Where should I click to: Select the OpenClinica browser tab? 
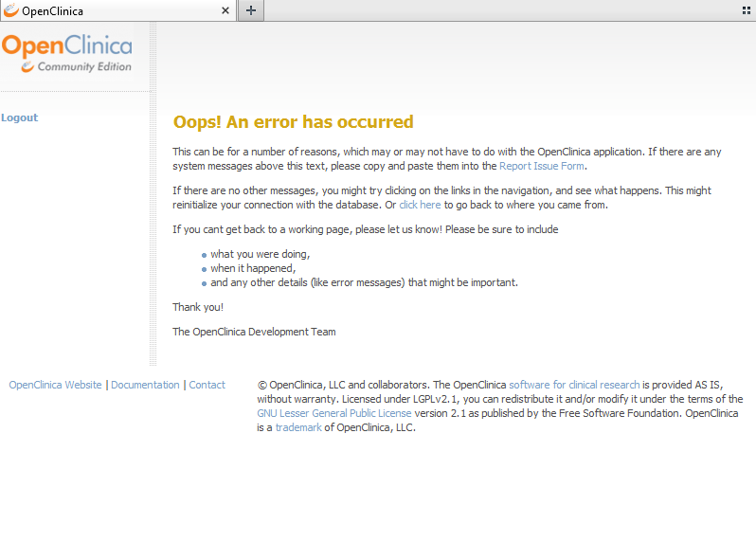pyautogui.click(x=118, y=10)
